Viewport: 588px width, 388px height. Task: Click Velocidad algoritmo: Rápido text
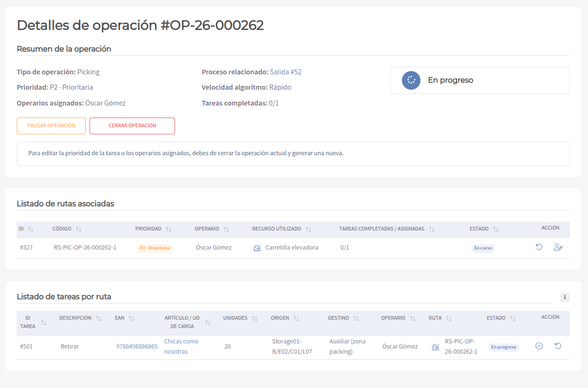pos(246,87)
